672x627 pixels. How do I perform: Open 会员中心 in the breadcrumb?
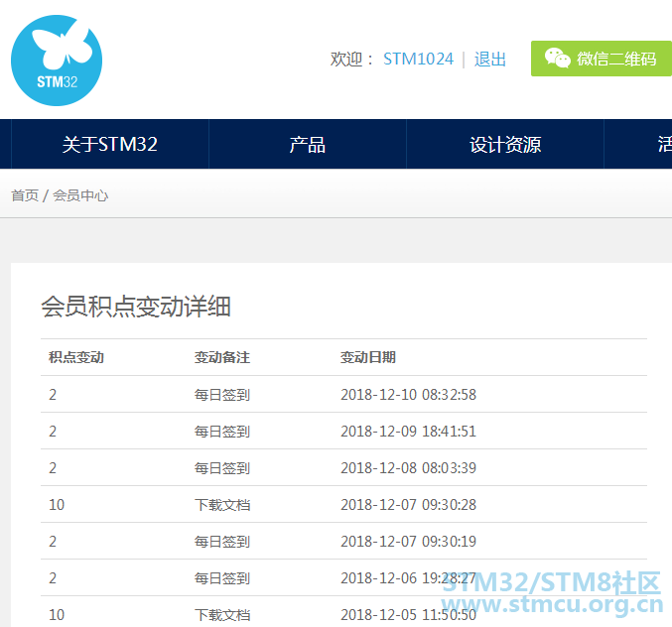[80, 195]
